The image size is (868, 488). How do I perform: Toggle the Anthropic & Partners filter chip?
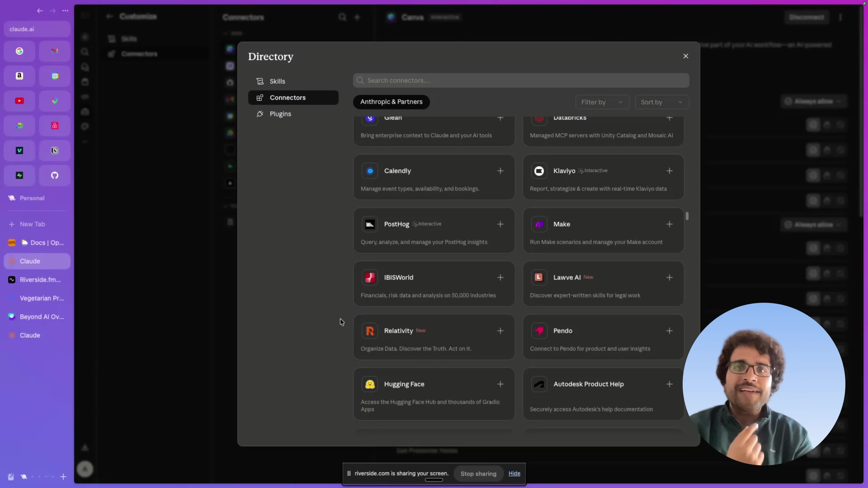[x=391, y=102]
